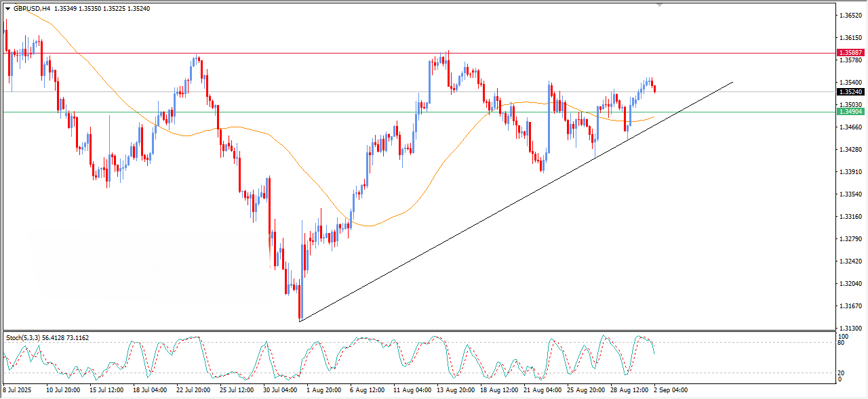Click the 1.31300 price scale value
868x399 pixels.
tap(850, 328)
